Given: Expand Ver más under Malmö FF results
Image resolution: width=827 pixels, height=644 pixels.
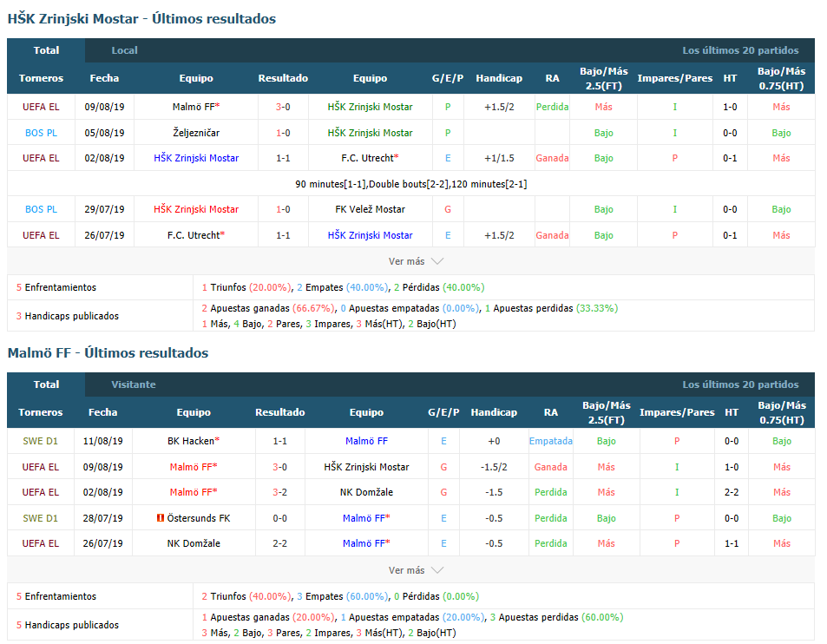Looking at the screenshot, I should click(416, 570).
